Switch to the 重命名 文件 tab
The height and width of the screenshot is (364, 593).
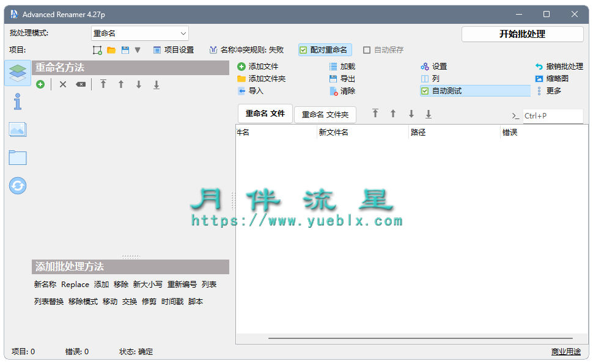pos(265,114)
